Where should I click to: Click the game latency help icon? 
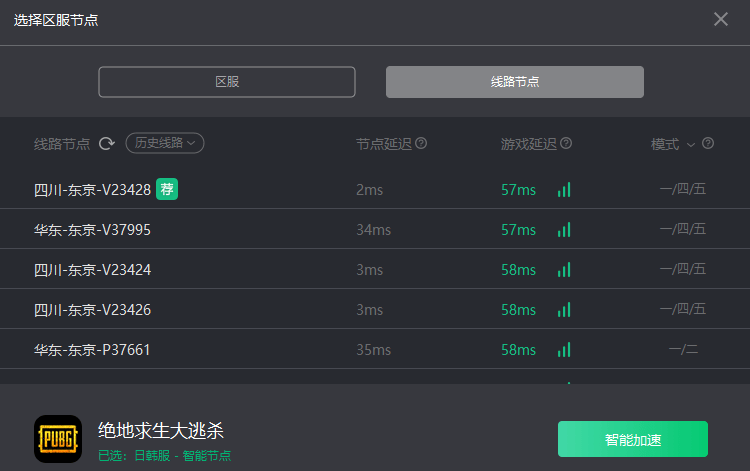click(x=566, y=144)
